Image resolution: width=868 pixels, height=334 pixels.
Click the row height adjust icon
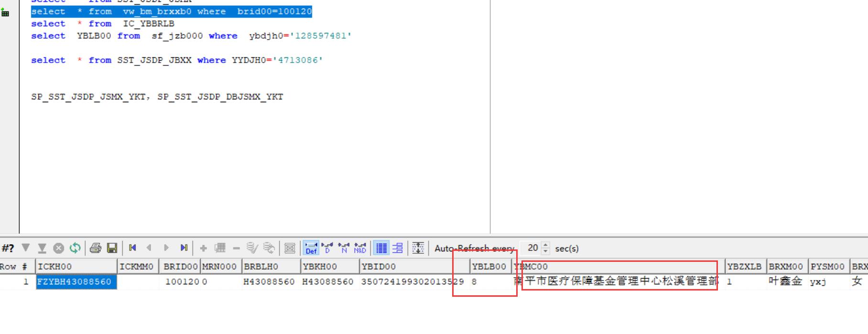point(418,248)
